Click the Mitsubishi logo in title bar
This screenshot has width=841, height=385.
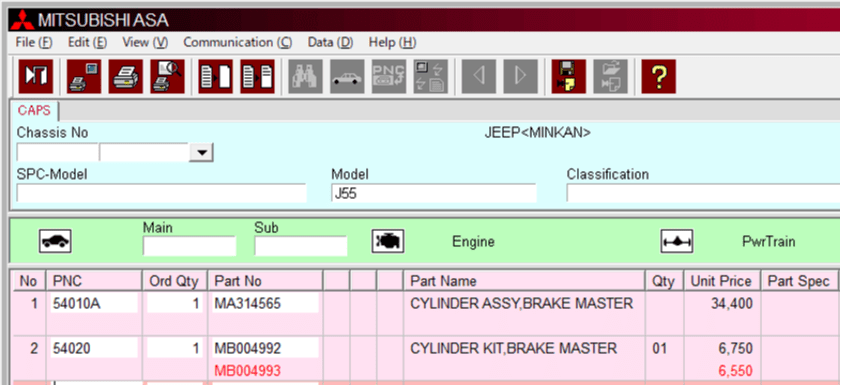click(22, 20)
